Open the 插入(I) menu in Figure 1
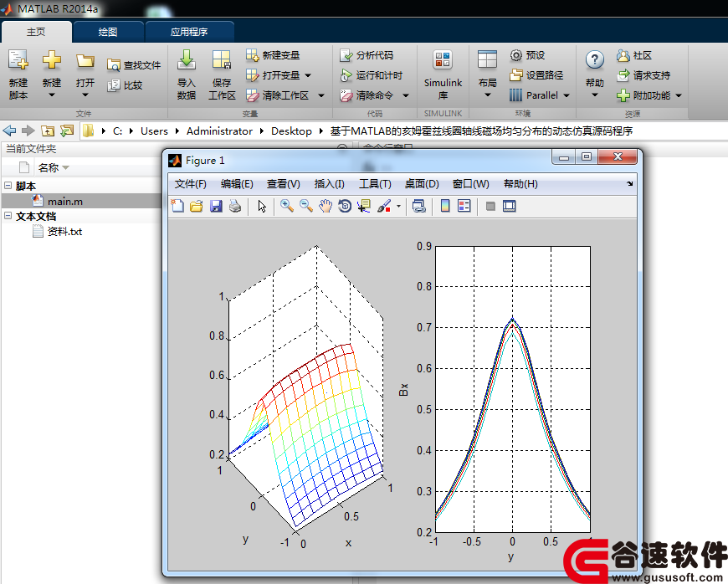The width and height of the screenshot is (728, 584). (329, 184)
